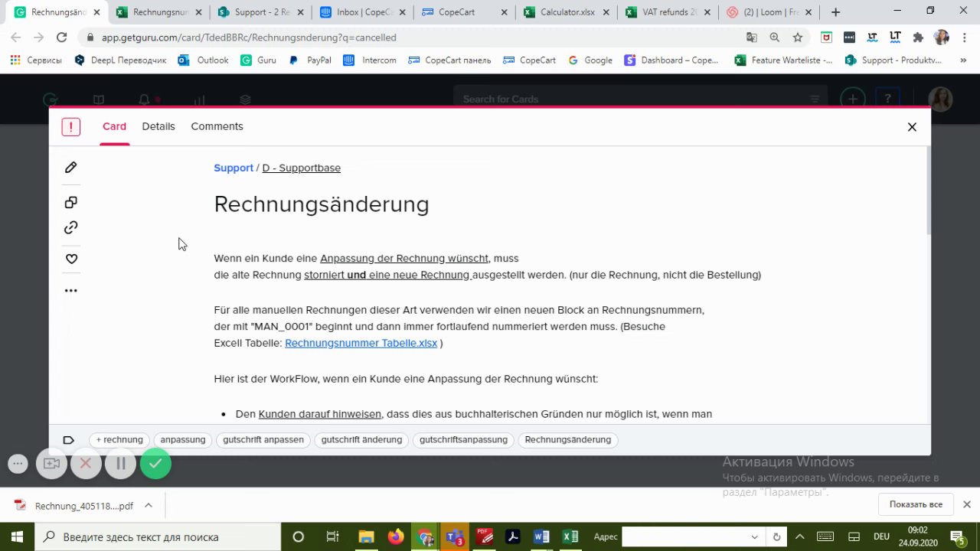Switch to the Support - 2 Re browser tab

tap(263, 12)
